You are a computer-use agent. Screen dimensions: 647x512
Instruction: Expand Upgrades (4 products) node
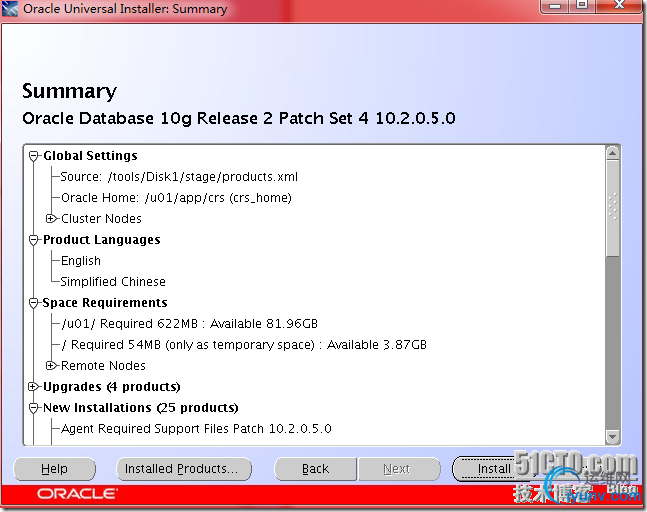click(33, 387)
